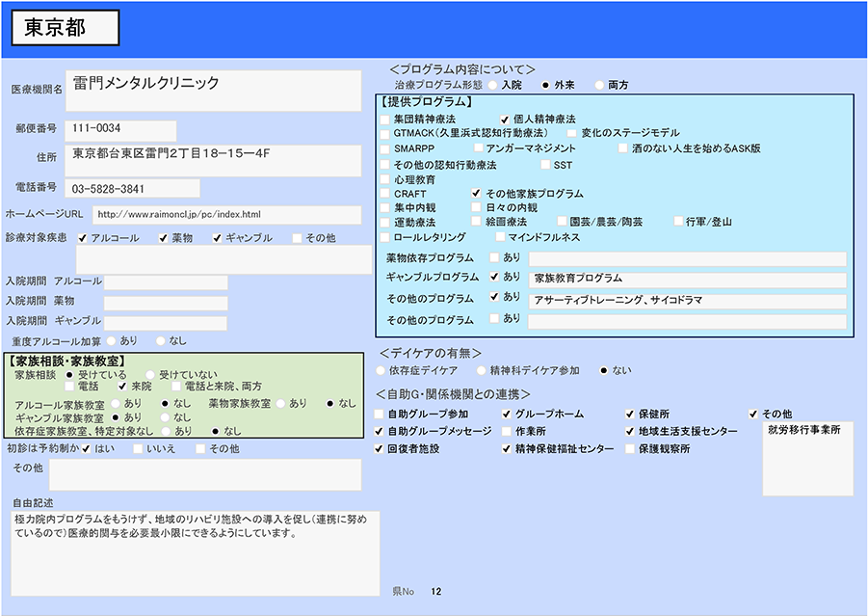Viewport: 868px width, 616px height.
Task: Select the 依存症デイケア radio button
Action: tap(381, 370)
